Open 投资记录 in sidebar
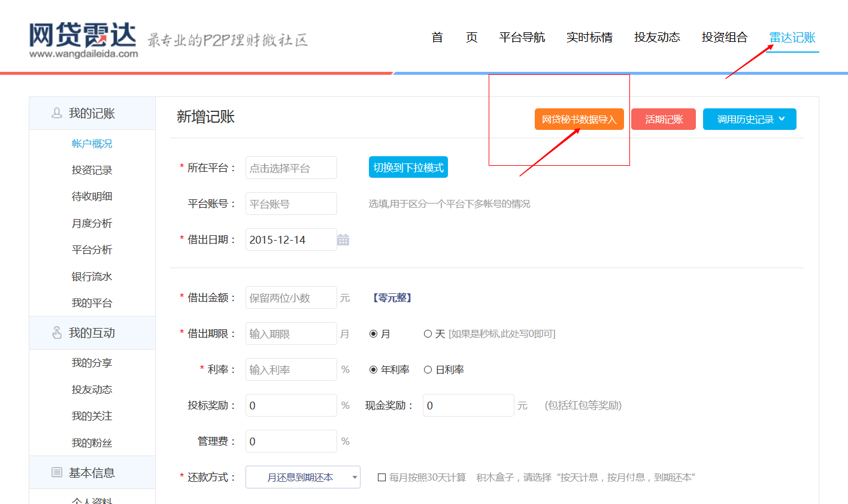Screen dimensions: 848x504 click(92, 170)
